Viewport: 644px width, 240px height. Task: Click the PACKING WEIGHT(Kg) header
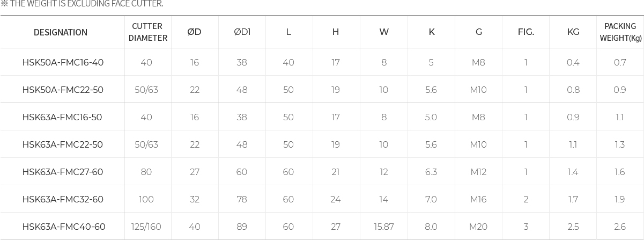[620, 32]
